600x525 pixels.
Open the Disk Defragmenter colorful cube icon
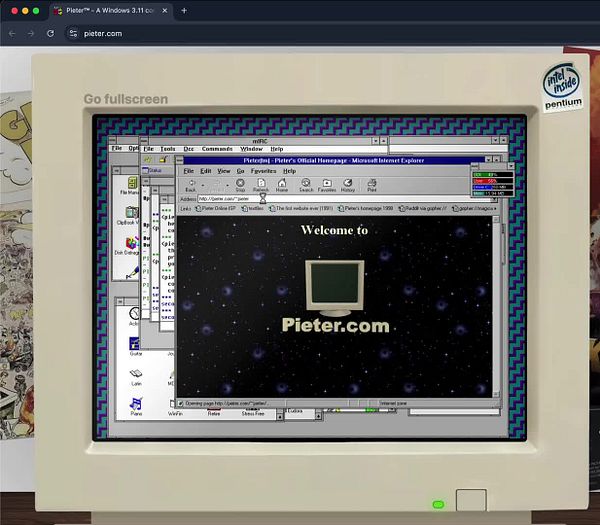[x=132, y=243]
